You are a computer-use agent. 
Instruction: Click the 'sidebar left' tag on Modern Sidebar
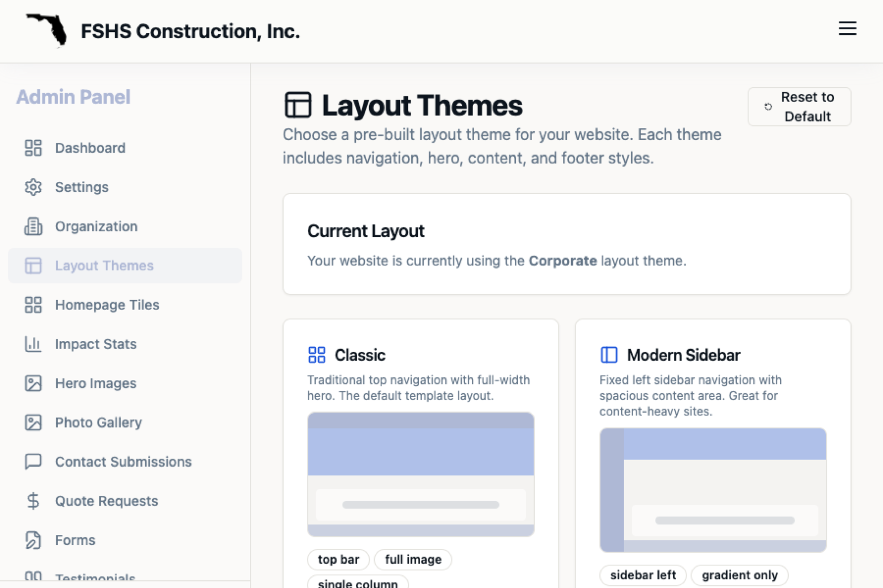pyautogui.click(x=642, y=575)
